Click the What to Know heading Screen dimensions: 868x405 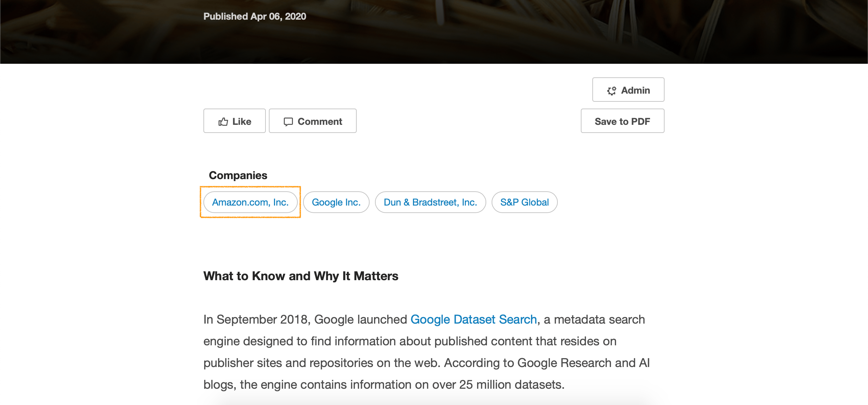click(x=301, y=276)
